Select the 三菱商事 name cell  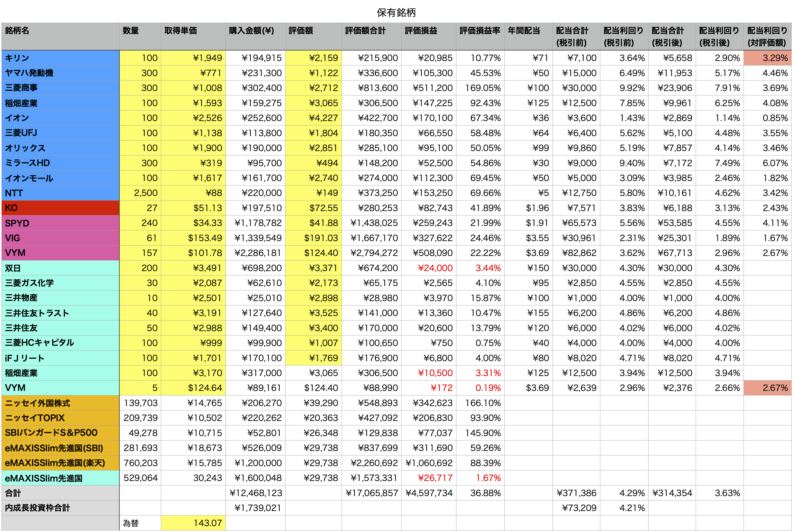[60, 88]
